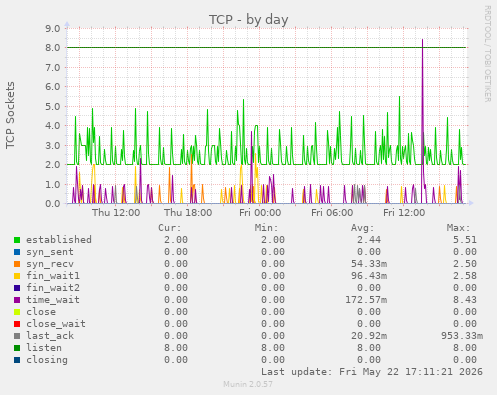Screen dimensions: 497x395
Task: Click the 'last_ack' legend label
Action: 50,336
